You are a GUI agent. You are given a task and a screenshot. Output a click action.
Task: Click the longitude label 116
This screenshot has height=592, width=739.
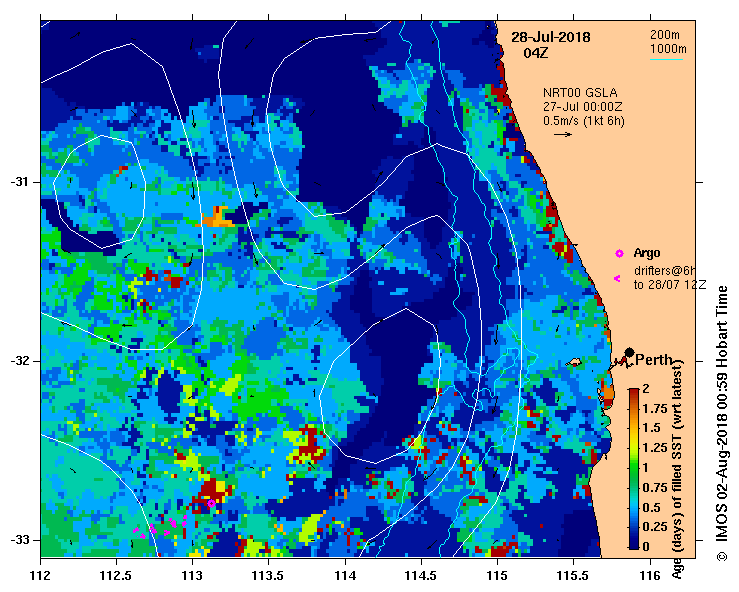[650, 575]
